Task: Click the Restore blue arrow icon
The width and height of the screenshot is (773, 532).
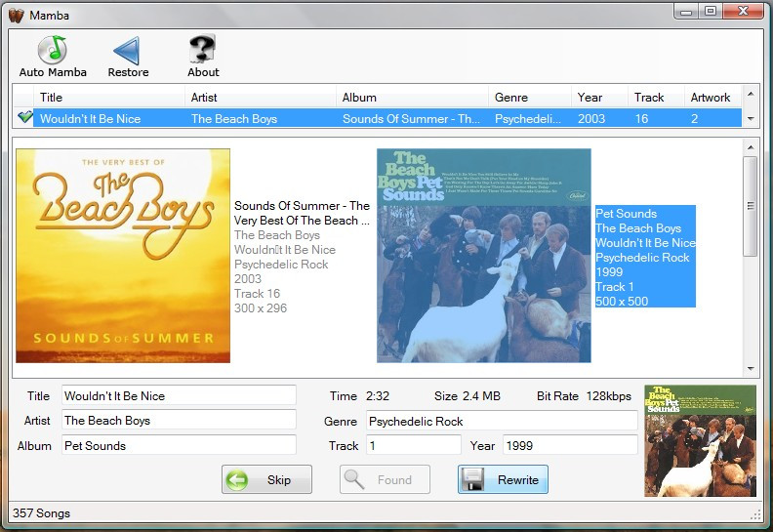Action: point(128,50)
